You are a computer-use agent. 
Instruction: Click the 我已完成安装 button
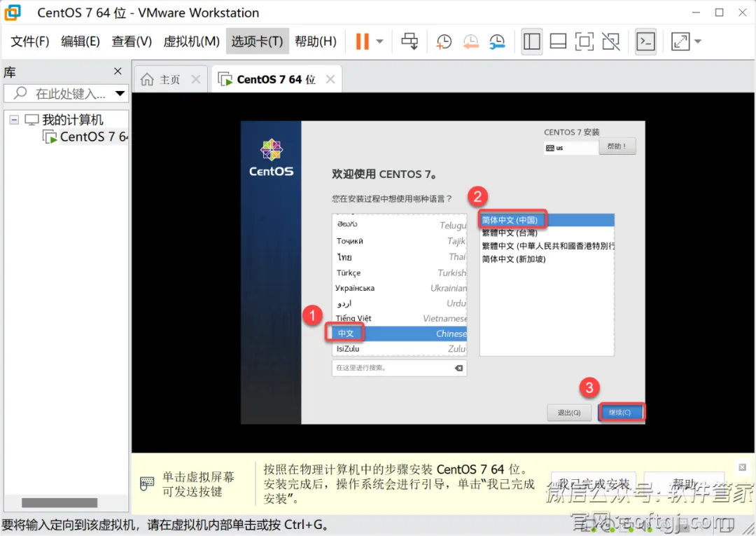coord(594,484)
